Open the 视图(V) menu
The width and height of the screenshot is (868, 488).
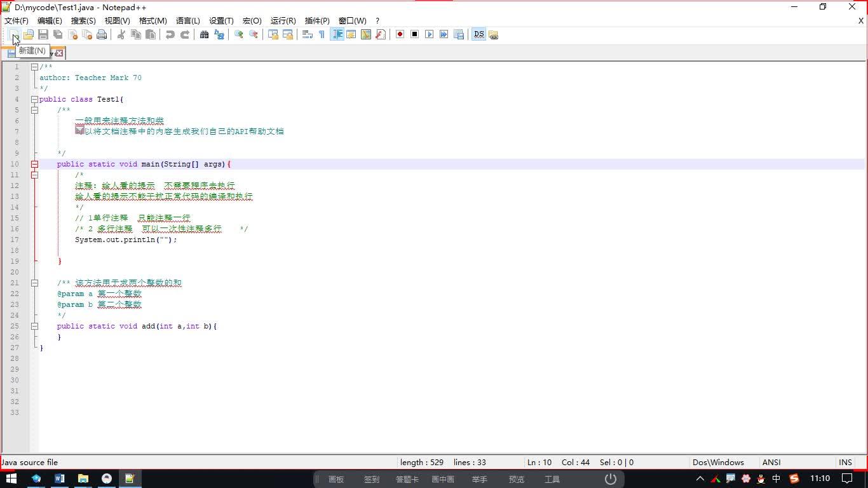click(117, 21)
